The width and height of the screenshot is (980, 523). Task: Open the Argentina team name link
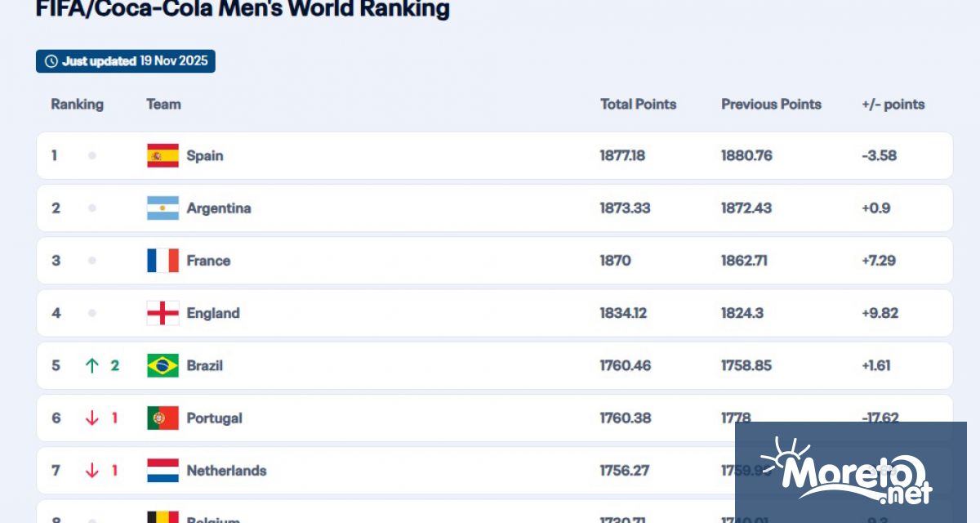coord(218,208)
